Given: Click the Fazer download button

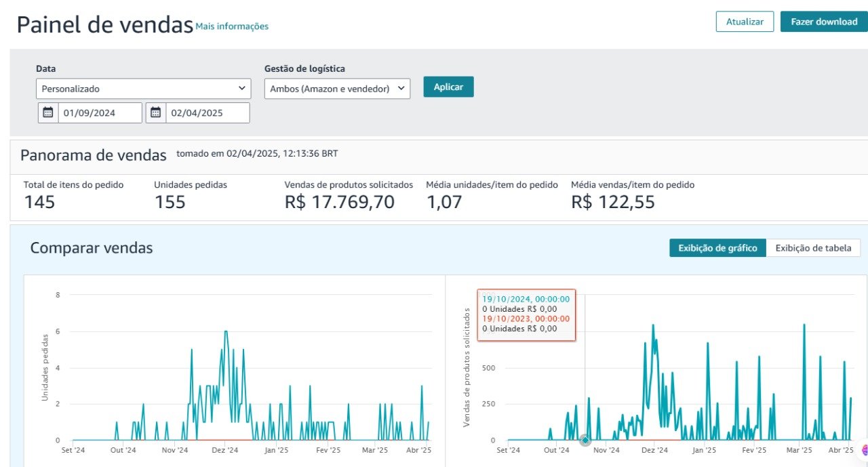Looking at the screenshot, I should 824,22.
